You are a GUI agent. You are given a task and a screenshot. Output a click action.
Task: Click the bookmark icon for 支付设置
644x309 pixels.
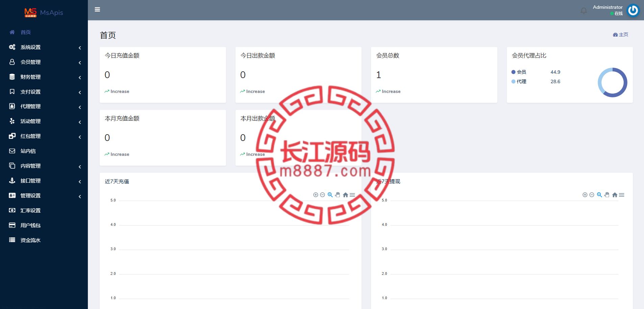[x=12, y=92]
